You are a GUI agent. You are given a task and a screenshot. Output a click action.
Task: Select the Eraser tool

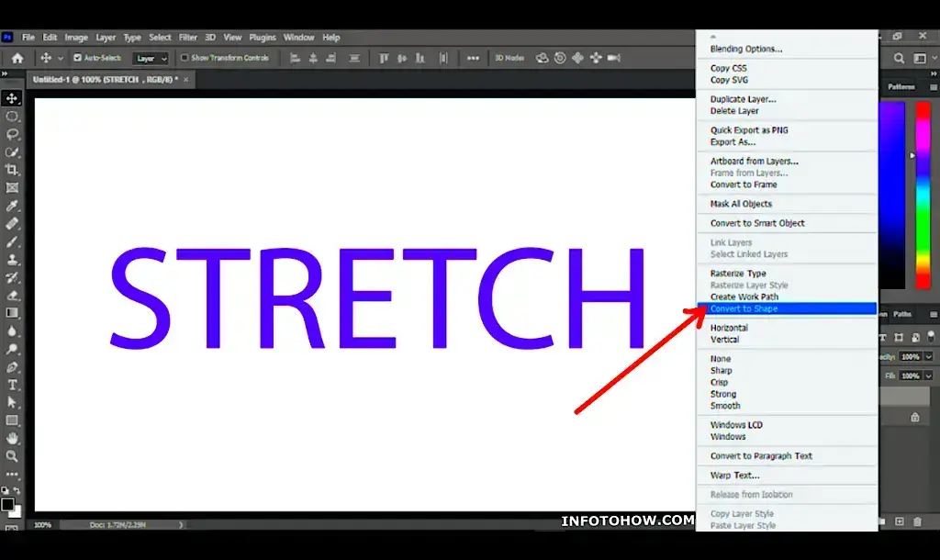point(12,295)
